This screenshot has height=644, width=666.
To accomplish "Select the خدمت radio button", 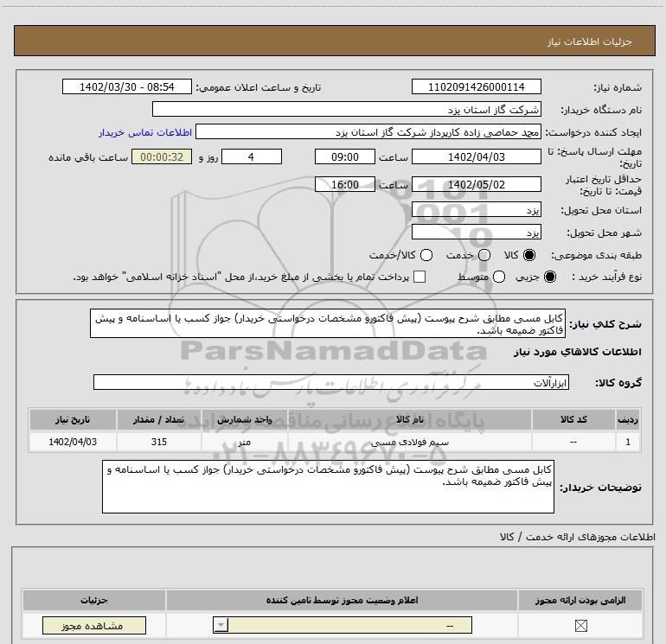I will [x=484, y=255].
